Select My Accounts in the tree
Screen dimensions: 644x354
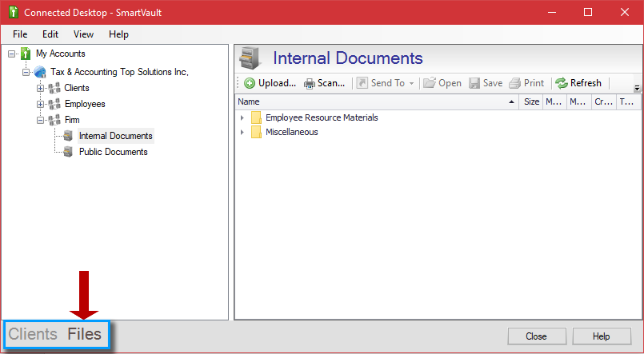(60, 54)
